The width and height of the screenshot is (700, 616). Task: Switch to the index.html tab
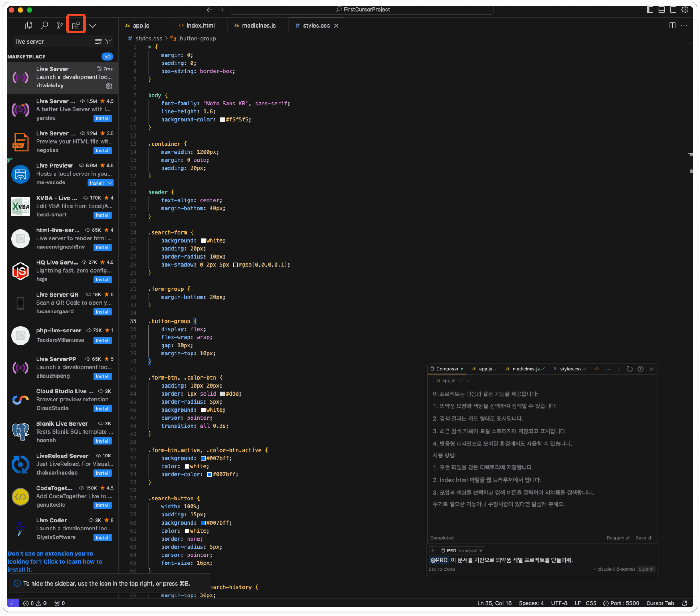click(x=200, y=25)
